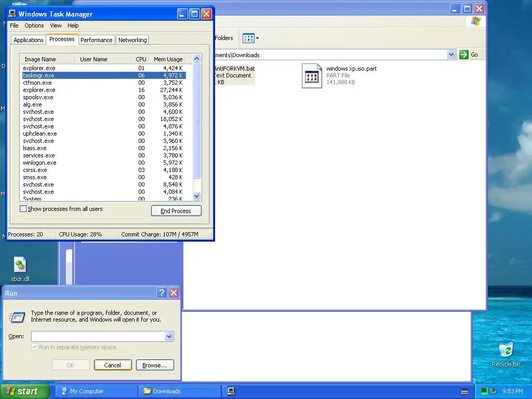Select svchost.exe using 18,052 K
Screen dimensions: 532x399
coord(104,119)
